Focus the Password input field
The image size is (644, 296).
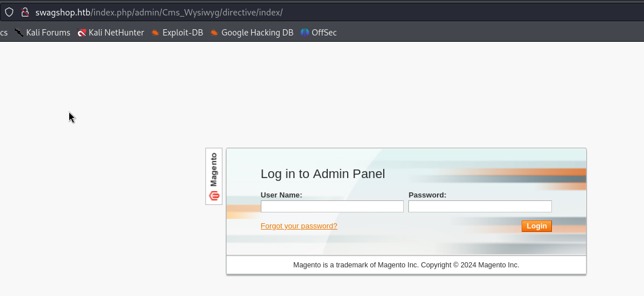(480, 207)
